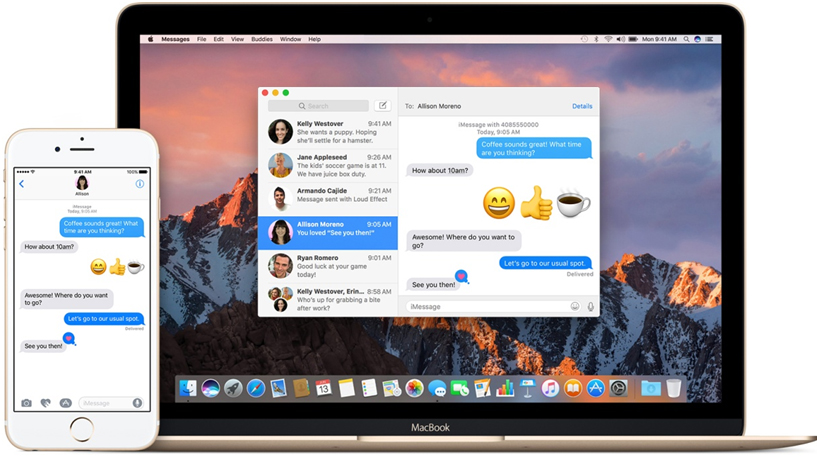
Task: Open Numbers bar chart icon in Dock
Action: click(x=505, y=388)
